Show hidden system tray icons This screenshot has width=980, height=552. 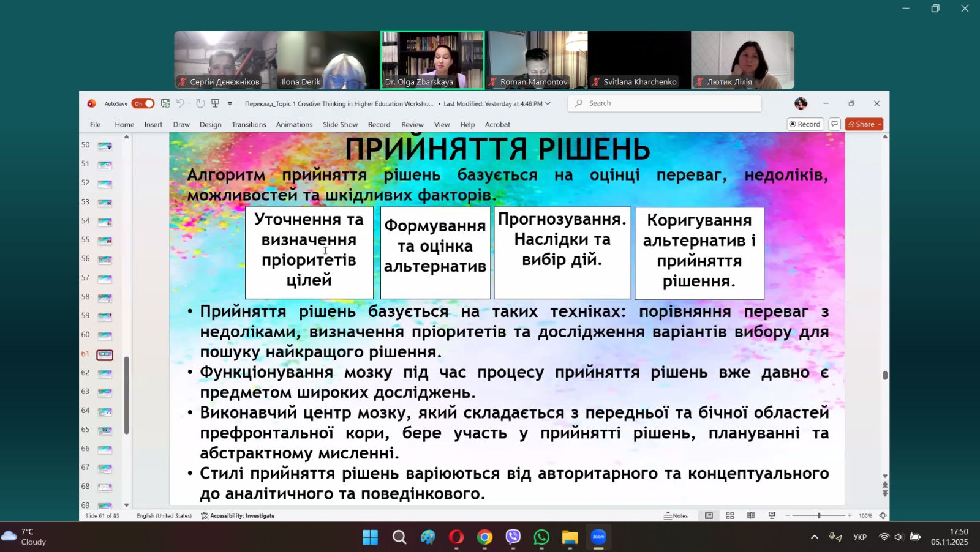[x=814, y=537]
